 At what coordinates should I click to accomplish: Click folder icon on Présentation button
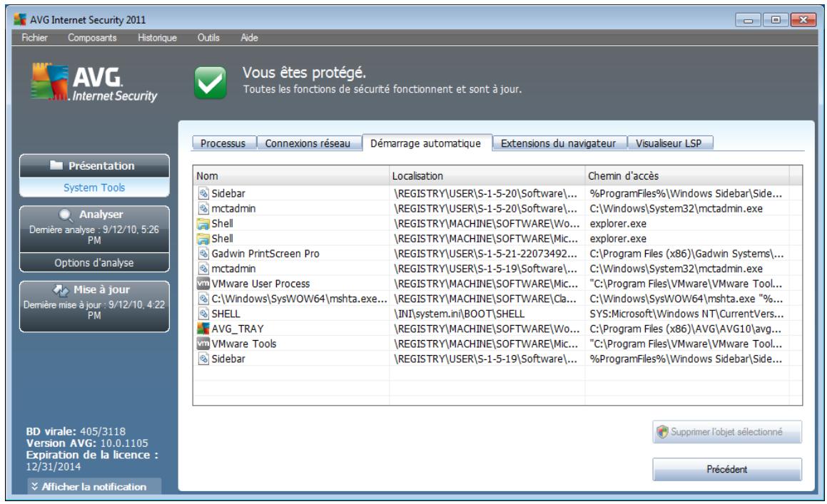click(56, 165)
